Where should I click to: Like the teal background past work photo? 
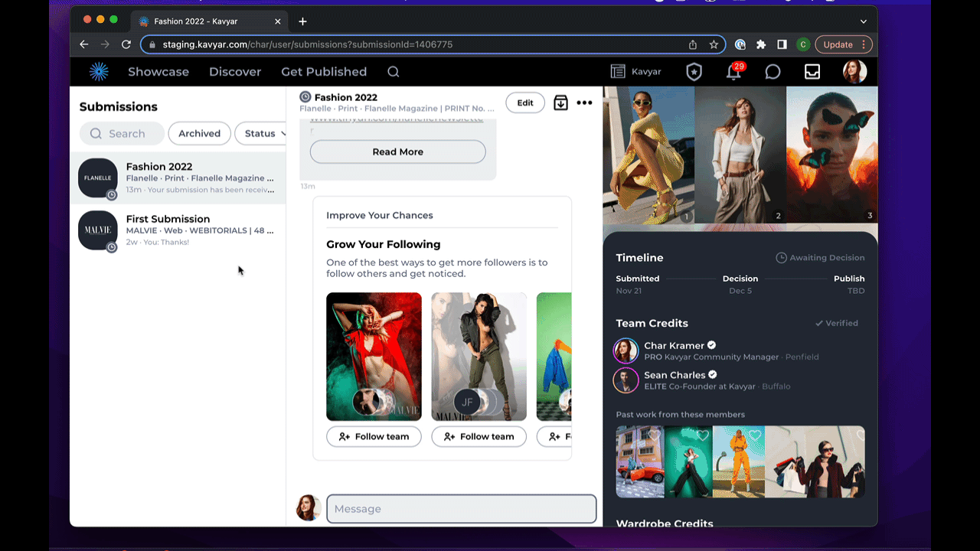click(703, 435)
